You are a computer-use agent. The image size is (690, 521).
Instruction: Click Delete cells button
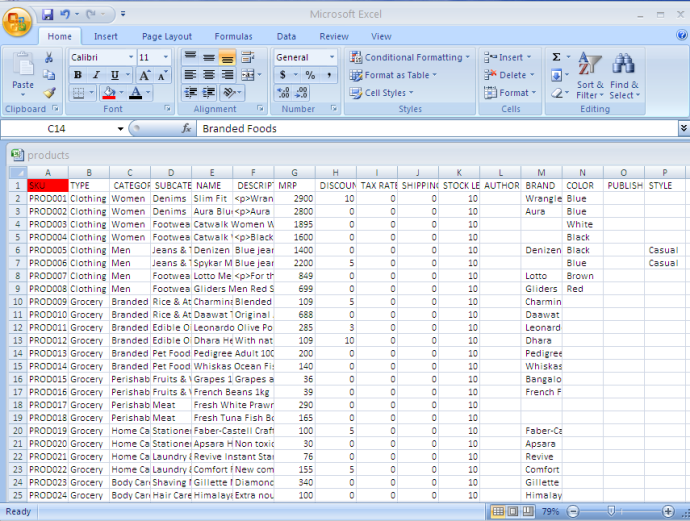click(509, 75)
